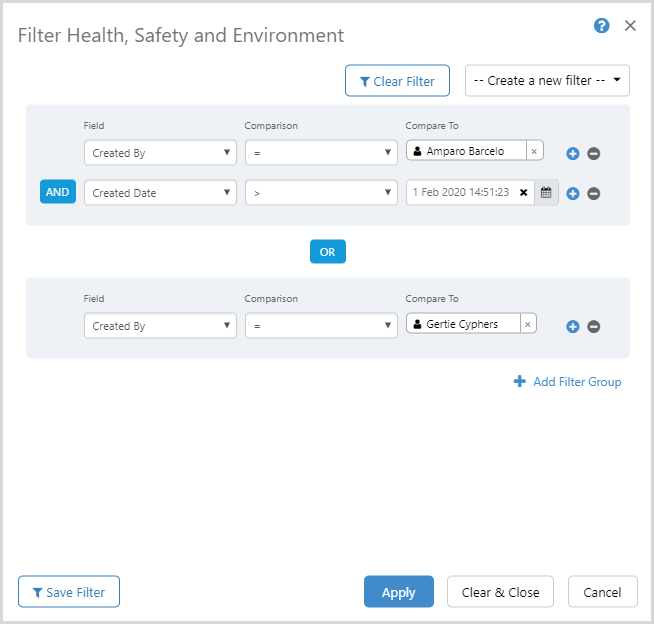Viewport: 654px width, 624px height.
Task: Open the Create a new filter dropdown
Action: coord(547,81)
